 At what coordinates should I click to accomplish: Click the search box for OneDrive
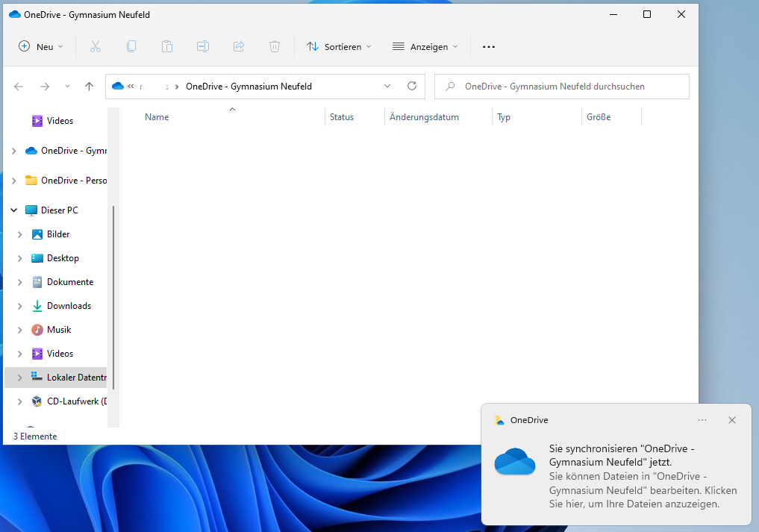pos(562,87)
